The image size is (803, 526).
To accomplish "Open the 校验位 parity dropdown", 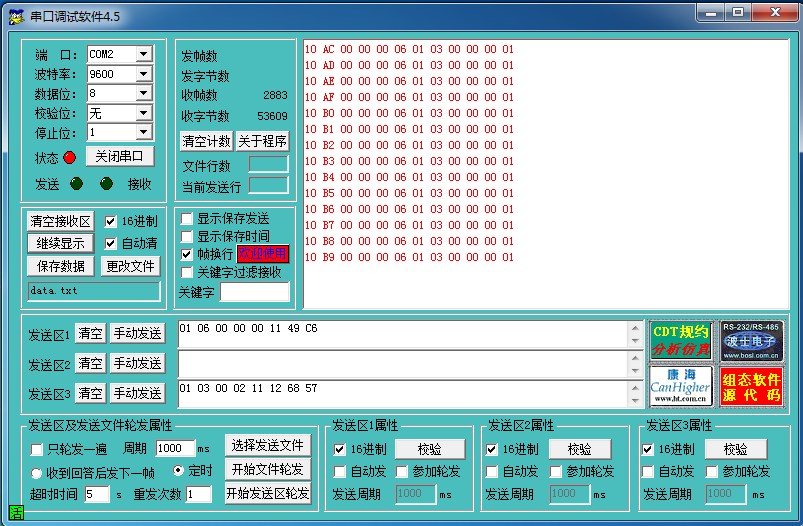I will click(143, 113).
